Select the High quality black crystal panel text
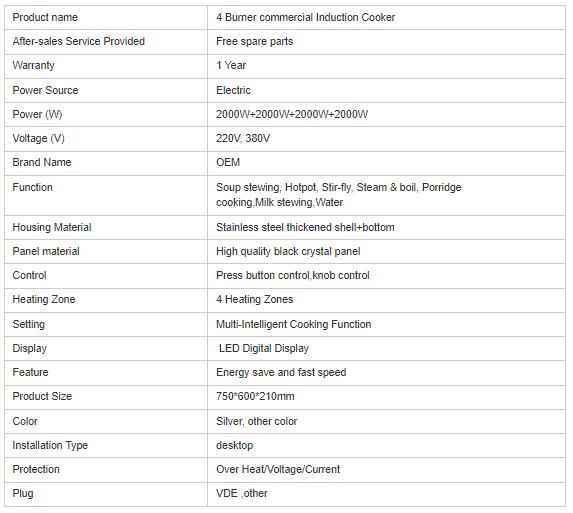Image resolution: width=573 pixels, height=513 pixels. click(x=288, y=251)
